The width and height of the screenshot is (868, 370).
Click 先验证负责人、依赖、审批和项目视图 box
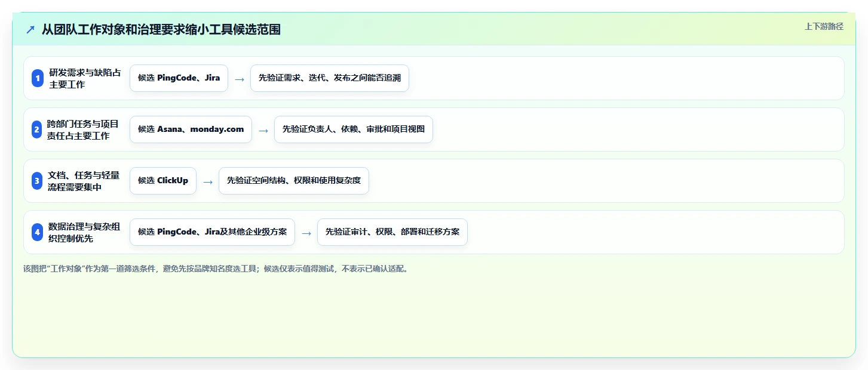tap(354, 129)
